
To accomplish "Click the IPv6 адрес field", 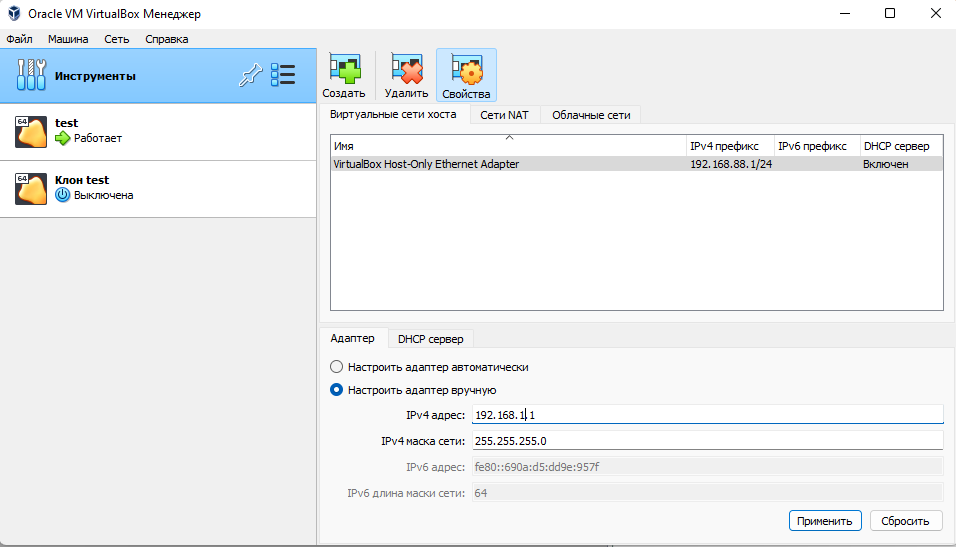I will [x=708, y=467].
